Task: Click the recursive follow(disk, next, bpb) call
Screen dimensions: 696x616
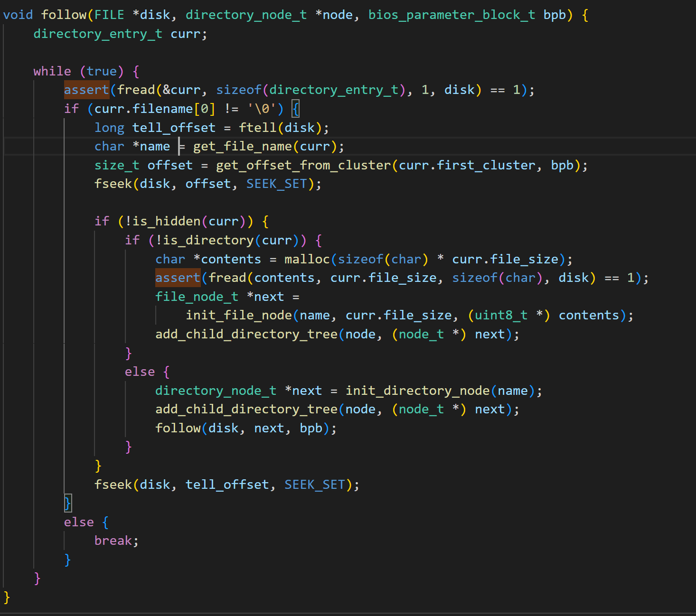Action: pos(178,429)
